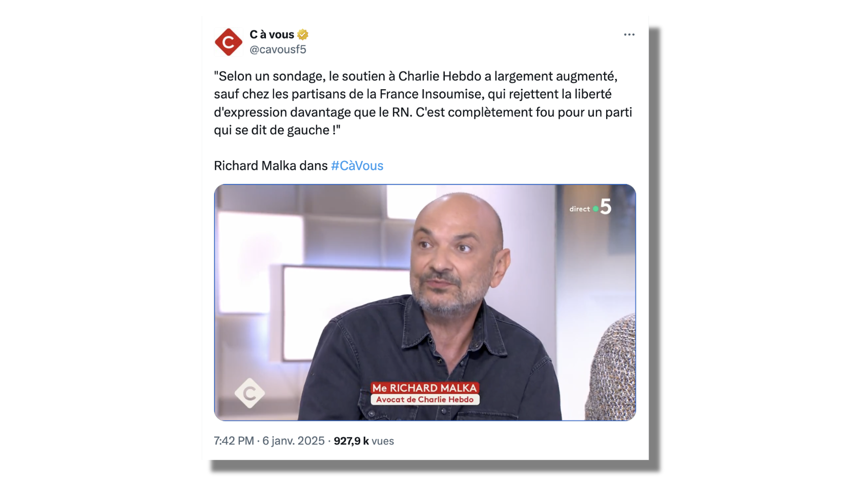Click the quoted tweet text about Charlie Hebdo
Viewport: 868px width, 487px height.
pyautogui.click(x=423, y=103)
